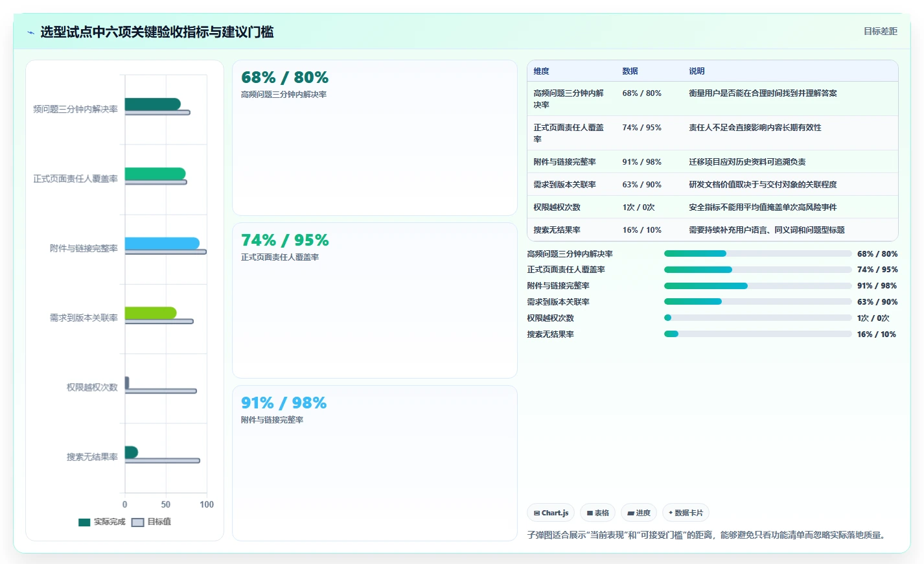Click 正式页面责任人覆盖率 progress bar

(757, 270)
